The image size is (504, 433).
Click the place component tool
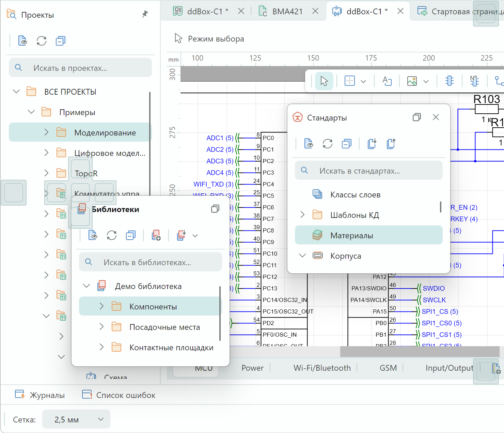[x=450, y=81]
